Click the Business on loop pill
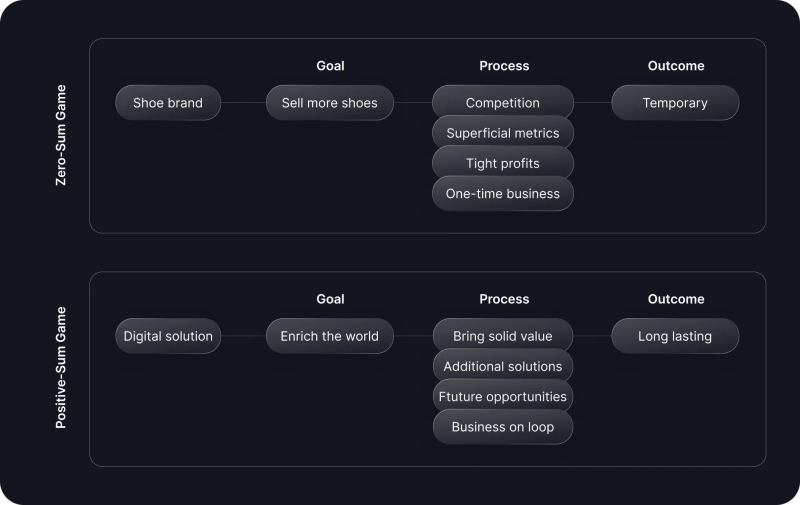This screenshot has width=800, height=505. 503,426
